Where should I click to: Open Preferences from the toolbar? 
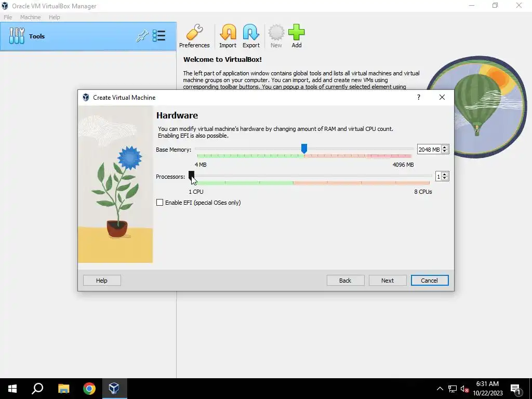point(194,36)
